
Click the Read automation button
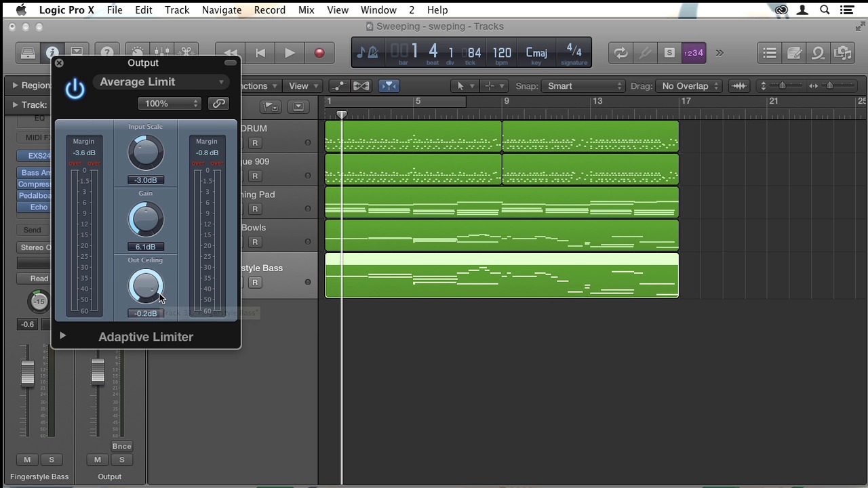(39, 279)
